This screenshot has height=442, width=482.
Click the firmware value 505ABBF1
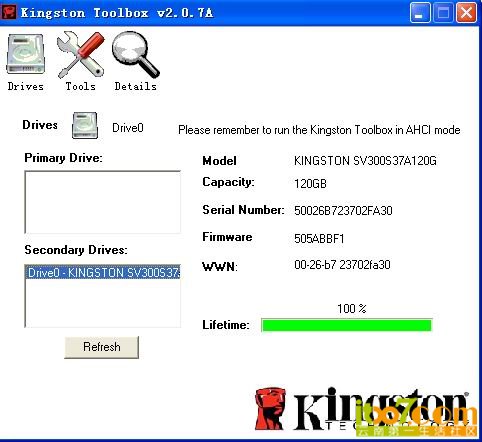pyautogui.click(x=319, y=239)
